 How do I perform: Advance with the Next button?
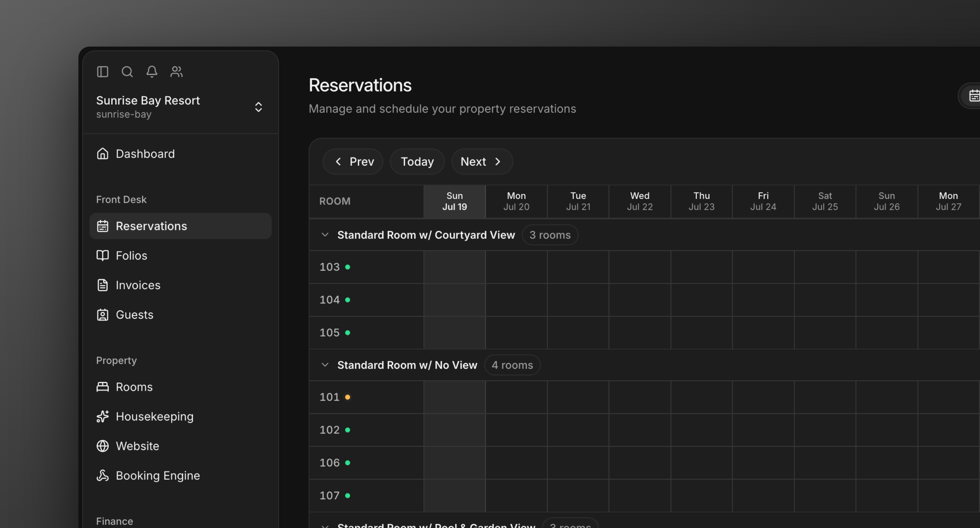click(x=482, y=162)
